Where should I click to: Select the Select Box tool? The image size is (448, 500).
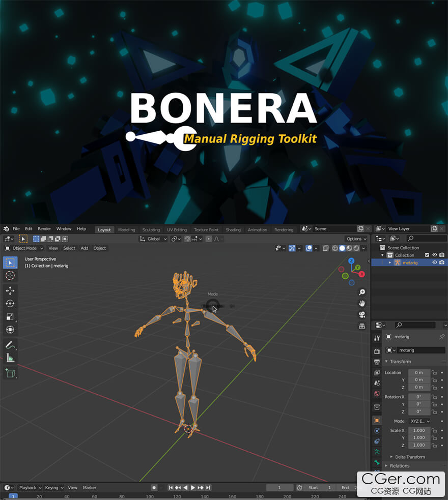point(10,263)
